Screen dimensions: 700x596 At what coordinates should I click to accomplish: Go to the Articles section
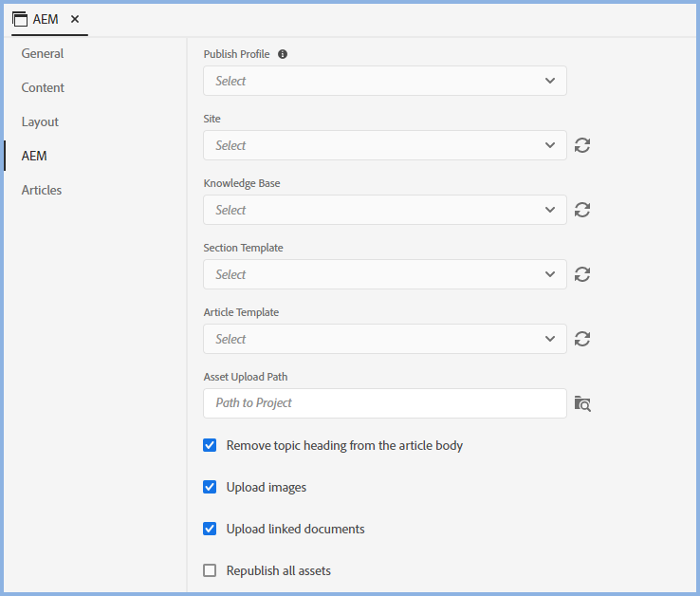click(42, 190)
